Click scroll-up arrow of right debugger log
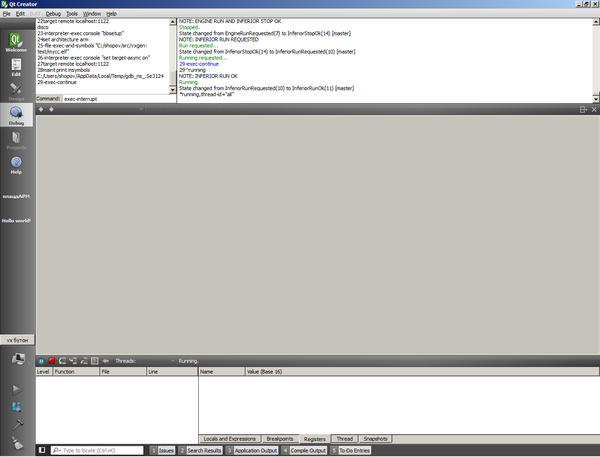This screenshot has width=600, height=458. pyautogui.click(x=596, y=22)
